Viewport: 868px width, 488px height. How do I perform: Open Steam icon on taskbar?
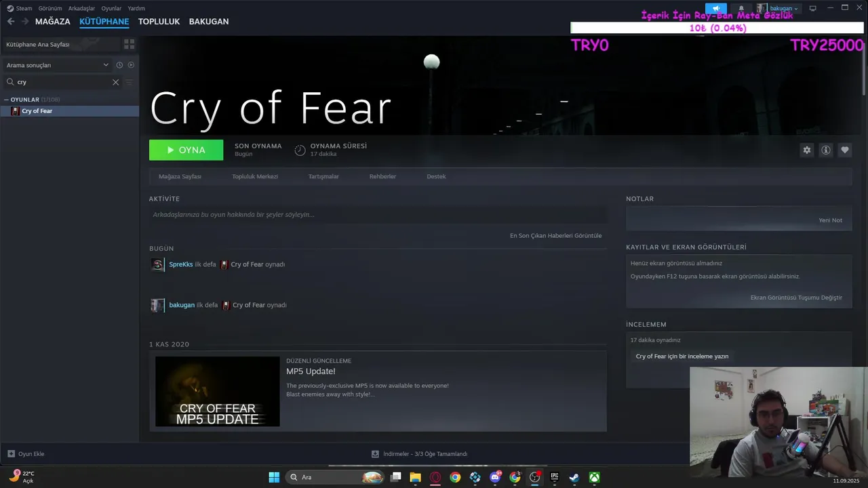click(574, 477)
